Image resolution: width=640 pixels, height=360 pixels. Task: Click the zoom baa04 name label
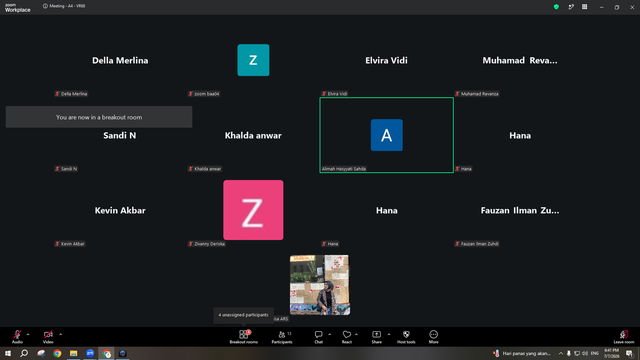(204, 94)
